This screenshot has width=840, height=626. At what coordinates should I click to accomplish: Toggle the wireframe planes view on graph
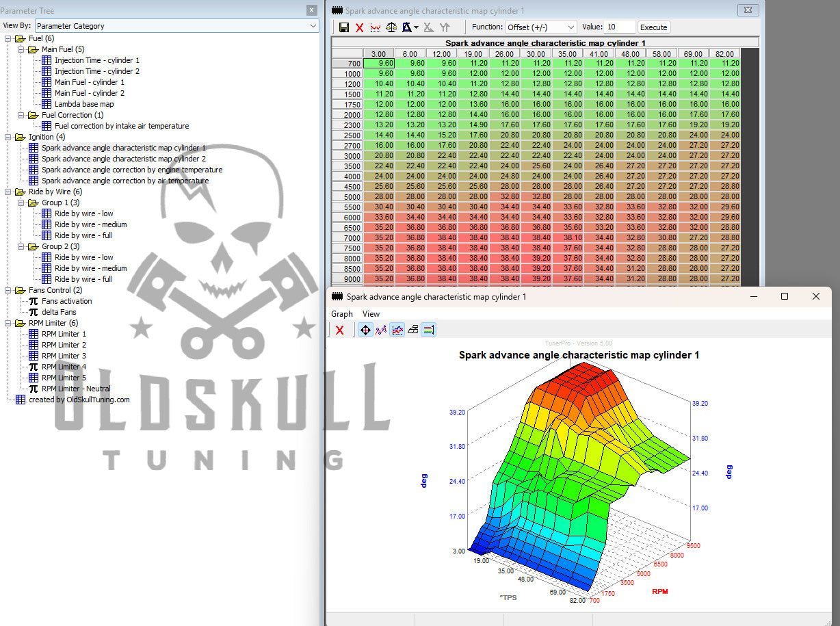(x=412, y=330)
